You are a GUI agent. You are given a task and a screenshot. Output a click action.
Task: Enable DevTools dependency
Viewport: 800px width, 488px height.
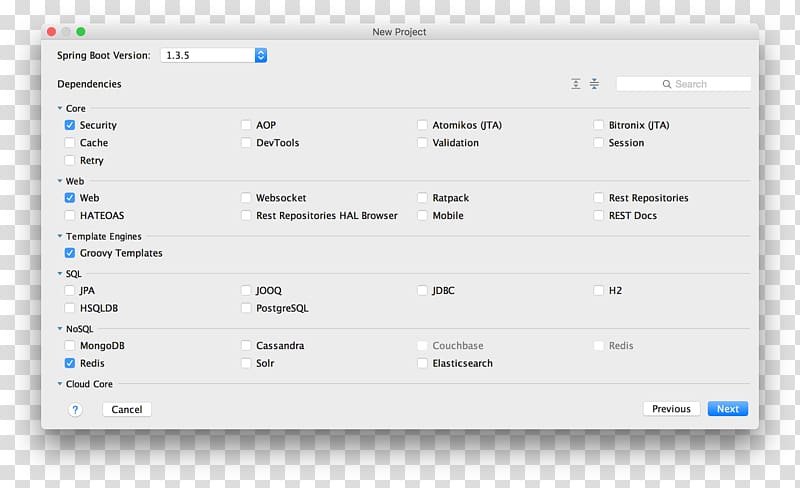pyautogui.click(x=246, y=142)
